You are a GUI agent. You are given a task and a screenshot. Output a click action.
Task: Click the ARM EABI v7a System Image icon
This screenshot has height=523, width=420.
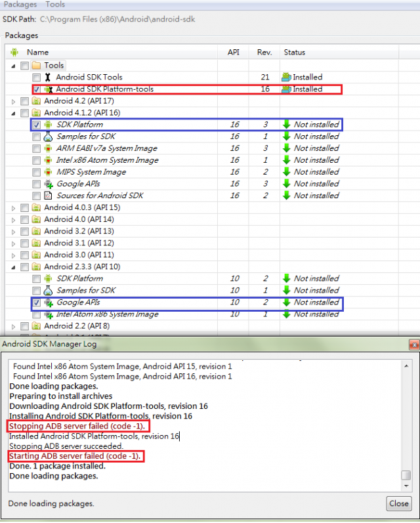click(48, 148)
